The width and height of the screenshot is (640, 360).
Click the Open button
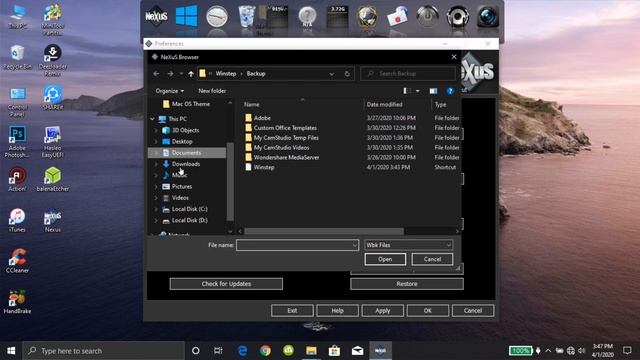(385, 259)
